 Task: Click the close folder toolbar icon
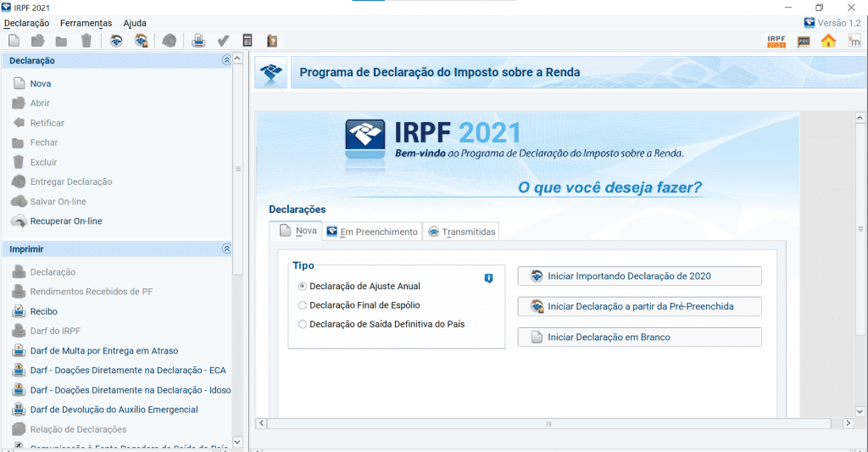[x=61, y=41]
